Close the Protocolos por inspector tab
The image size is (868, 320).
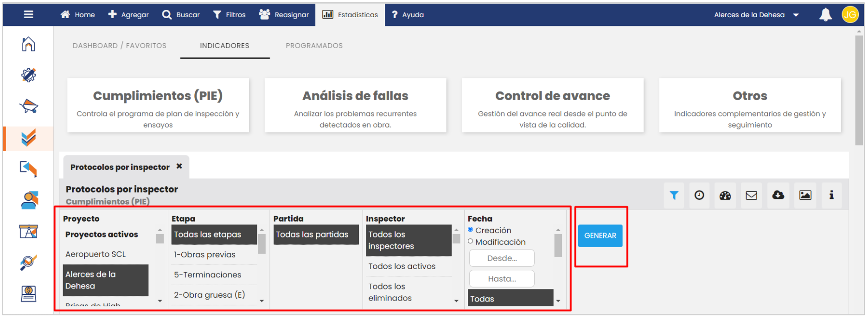(179, 166)
